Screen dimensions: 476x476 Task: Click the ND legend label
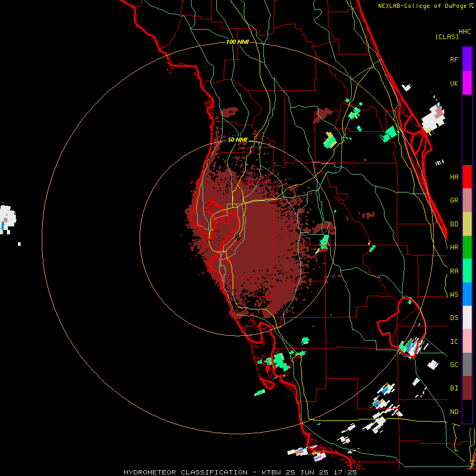click(x=454, y=412)
